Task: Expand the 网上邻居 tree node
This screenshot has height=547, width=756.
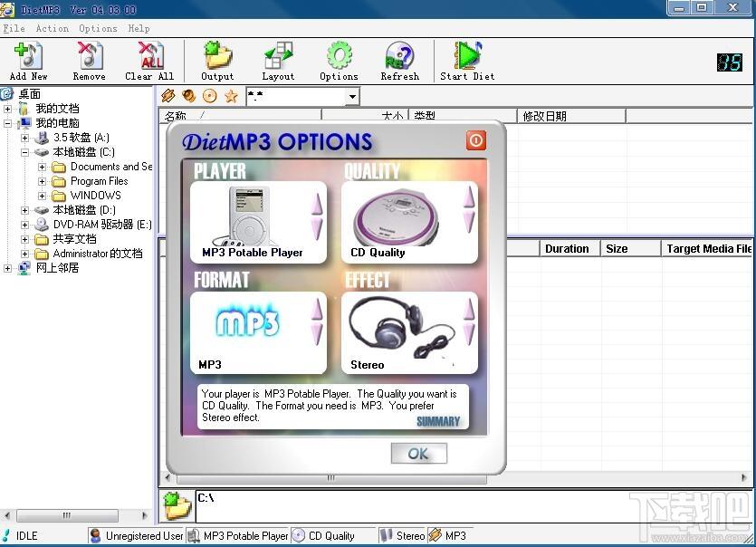Action: (8, 268)
